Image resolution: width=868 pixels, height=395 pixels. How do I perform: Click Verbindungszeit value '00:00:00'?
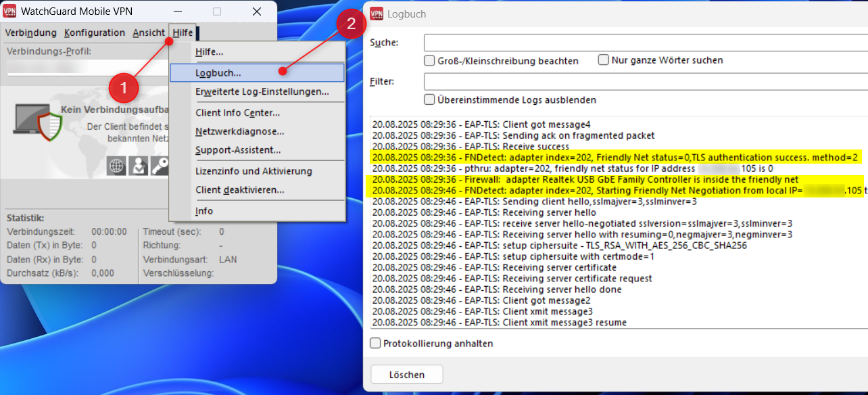tap(109, 231)
